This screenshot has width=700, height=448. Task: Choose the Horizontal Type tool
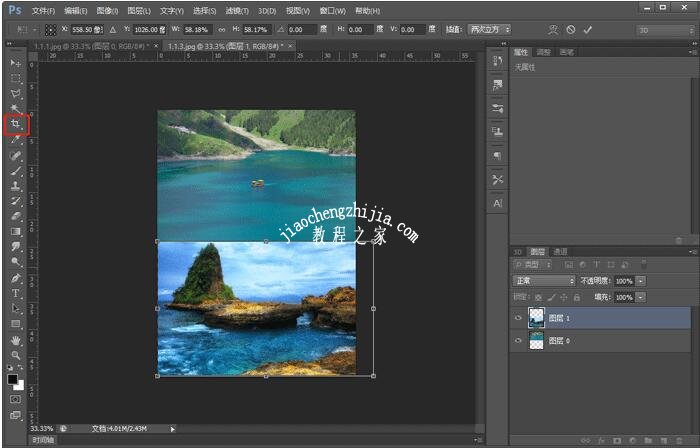pos(16,294)
